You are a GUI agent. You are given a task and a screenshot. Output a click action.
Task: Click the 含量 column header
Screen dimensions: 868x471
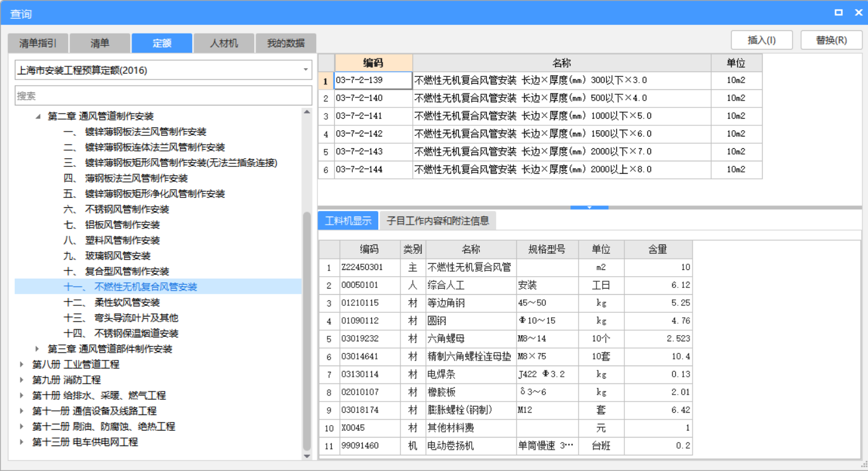point(658,249)
